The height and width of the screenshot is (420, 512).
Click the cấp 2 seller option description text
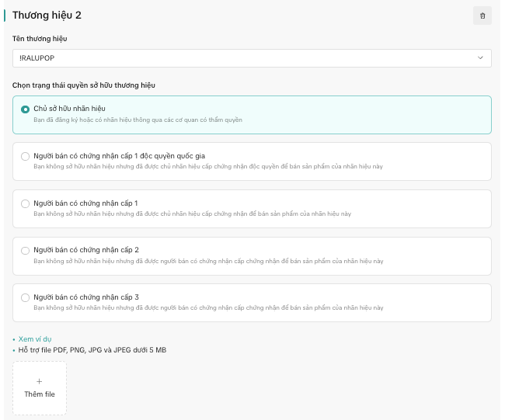click(x=208, y=262)
